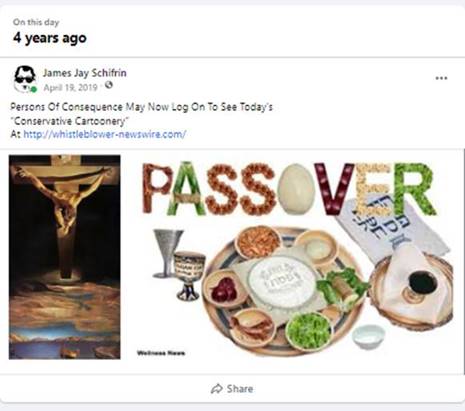Image resolution: width=465 pixels, height=411 pixels.
Task: Open the three-dot post options menu
Action: 441,78
